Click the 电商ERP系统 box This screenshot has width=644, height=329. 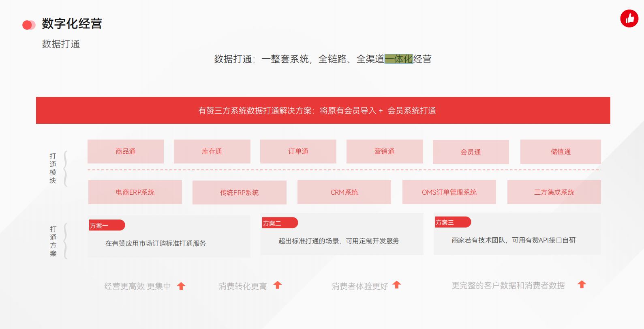(x=135, y=192)
